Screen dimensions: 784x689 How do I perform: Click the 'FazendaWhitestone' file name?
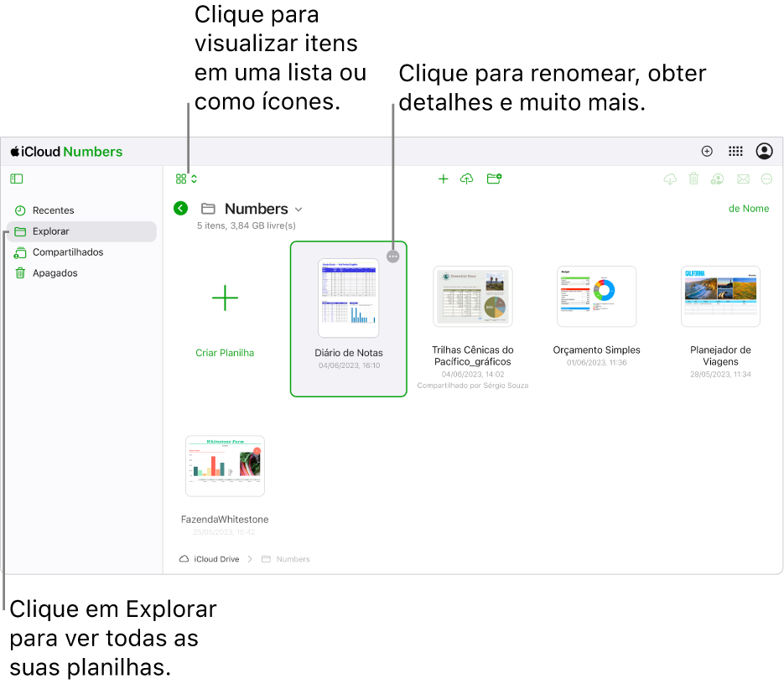(x=225, y=520)
